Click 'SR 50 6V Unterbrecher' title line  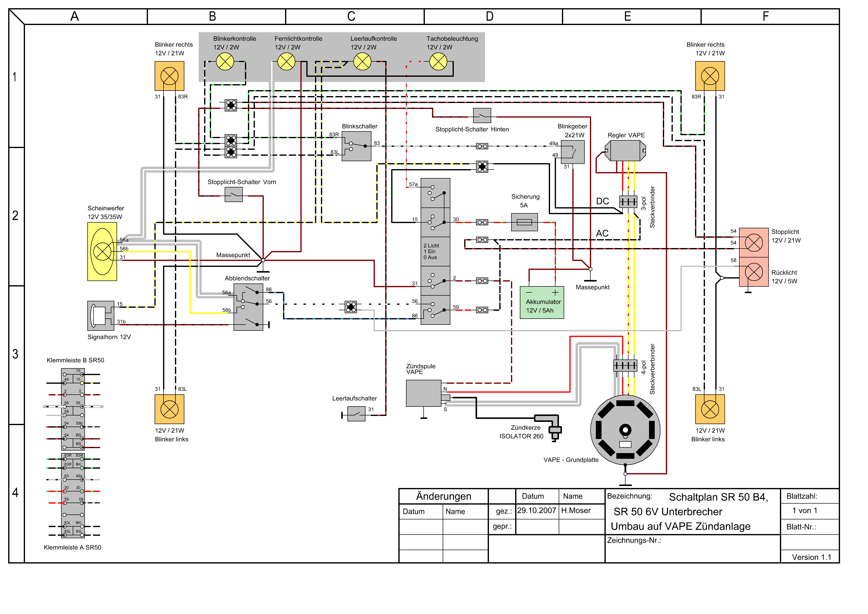668,512
